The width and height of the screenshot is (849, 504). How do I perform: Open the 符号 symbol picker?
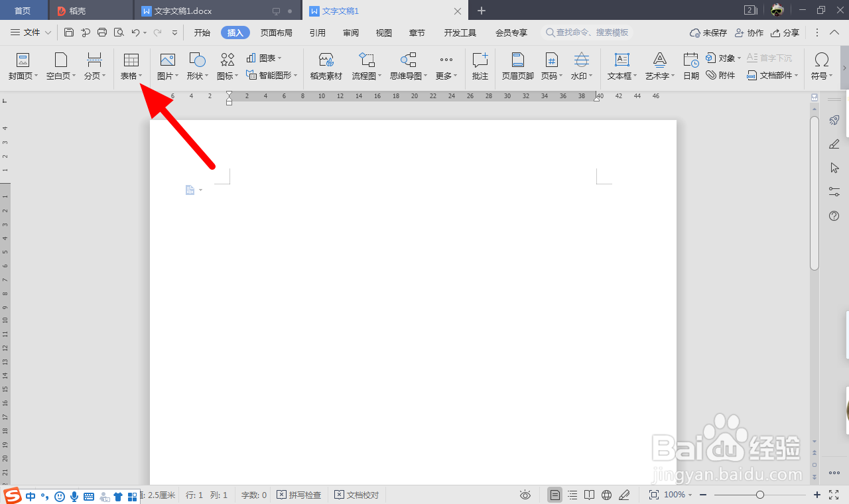[x=822, y=67]
